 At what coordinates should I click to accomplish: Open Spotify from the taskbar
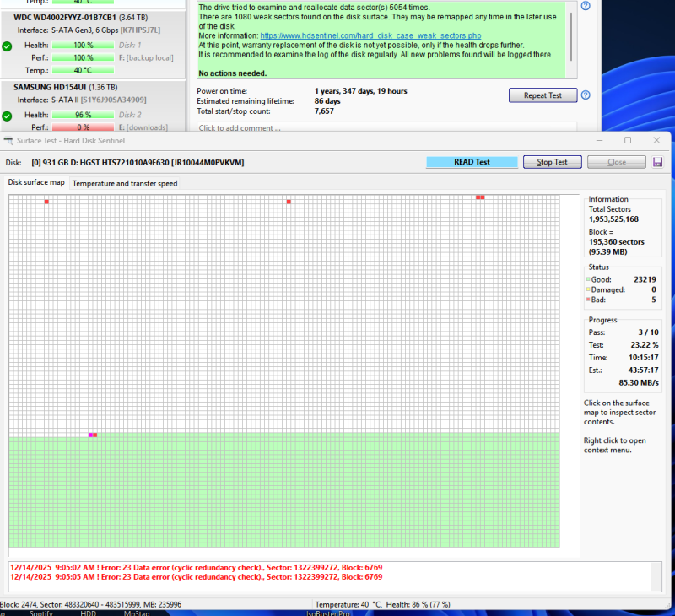pos(40,613)
